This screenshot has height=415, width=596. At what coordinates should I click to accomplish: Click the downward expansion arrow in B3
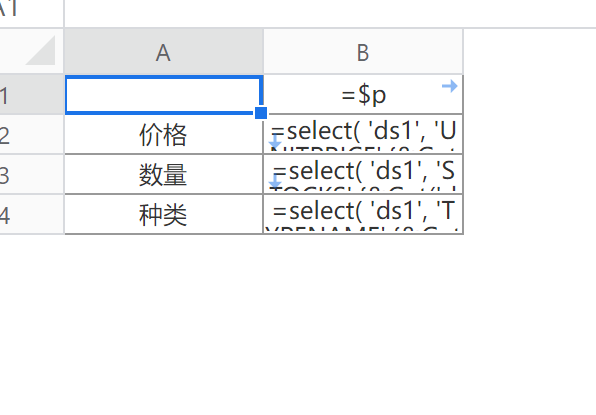tap(275, 182)
